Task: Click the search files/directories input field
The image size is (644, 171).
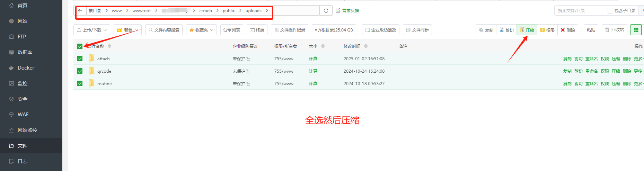Action: pyautogui.click(x=580, y=11)
